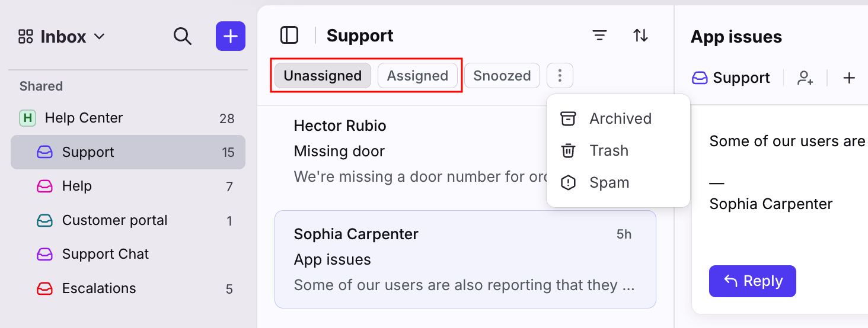The height and width of the screenshot is (328, 868).
Task: Choose Spam from the dropdown menu
Action: (618, 182)
